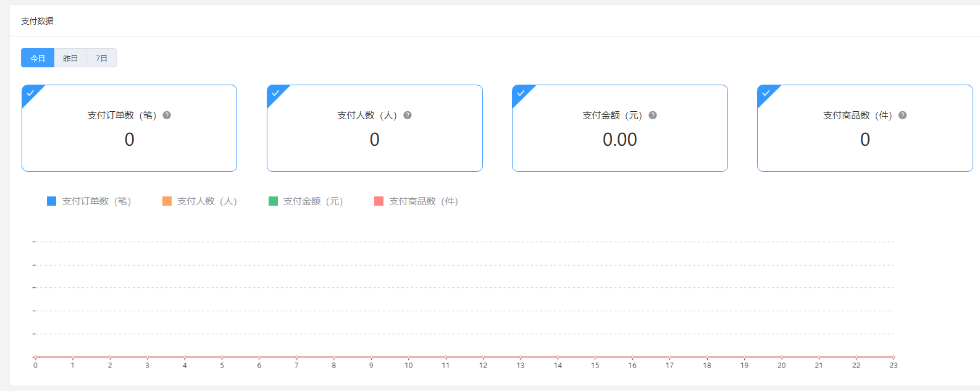This screenshot has width=980, height=391.
Task: Click chart data point at hour 23
Action: (x=894, y=357)
